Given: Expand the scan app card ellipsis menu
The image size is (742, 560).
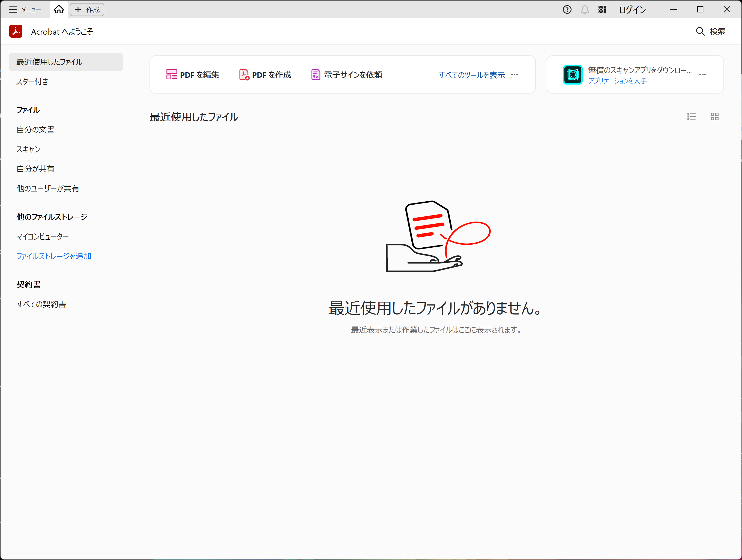Looking at the screenshot, I should coord(703,74).
